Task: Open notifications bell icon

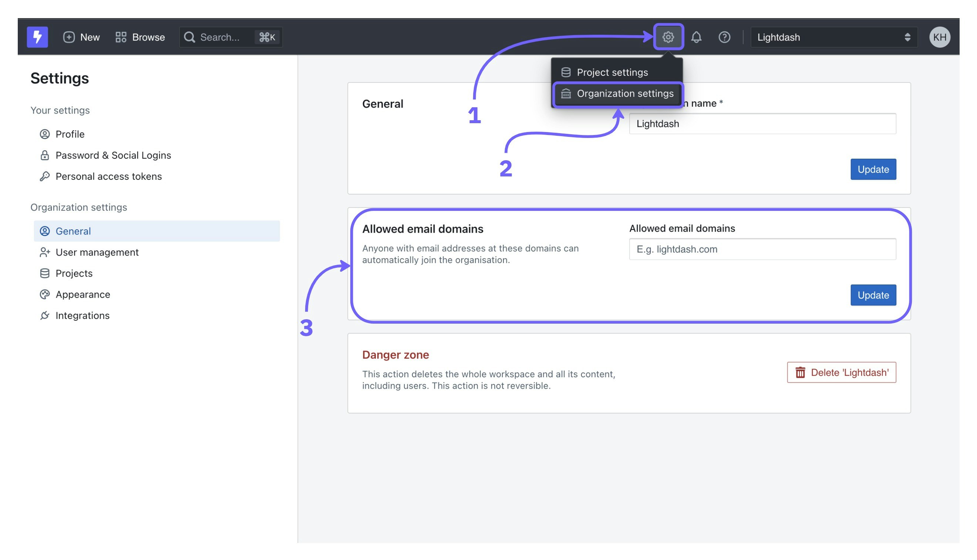Action: (697, 37)
